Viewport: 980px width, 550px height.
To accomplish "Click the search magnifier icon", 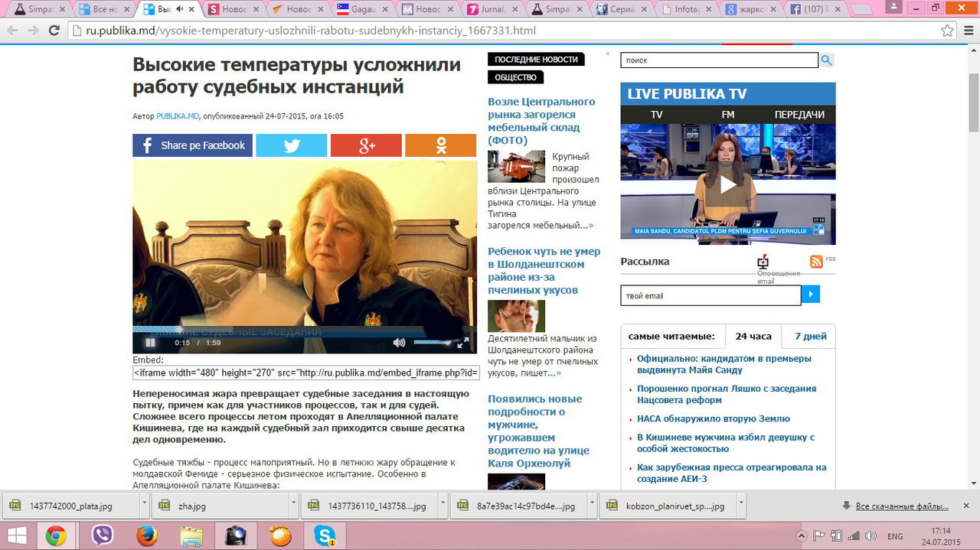I will coord(827,60).
